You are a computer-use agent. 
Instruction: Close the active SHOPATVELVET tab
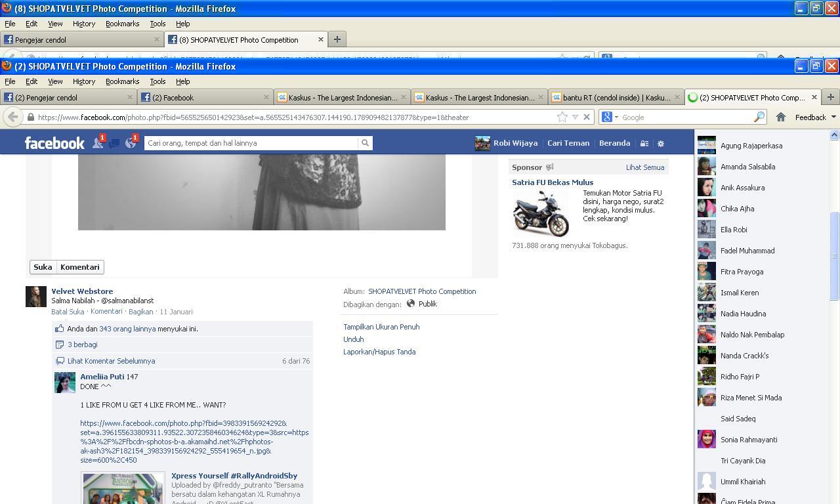(814, 97)
